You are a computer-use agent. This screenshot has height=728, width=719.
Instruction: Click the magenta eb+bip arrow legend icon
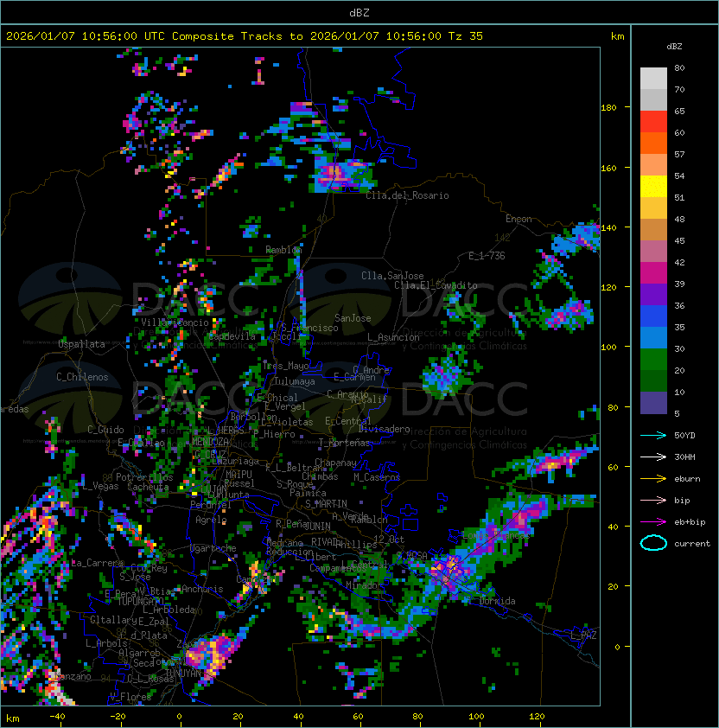(653, 522)
